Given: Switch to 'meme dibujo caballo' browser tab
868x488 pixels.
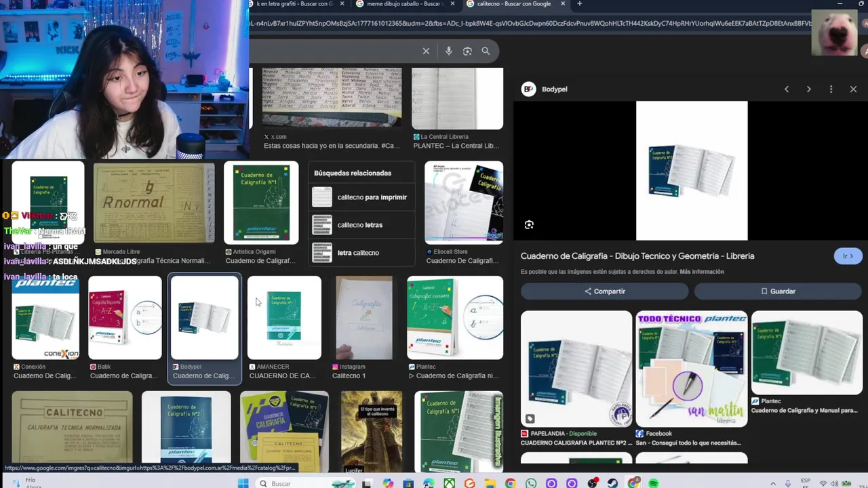Looking at the screenshot, I should (404, 4).
